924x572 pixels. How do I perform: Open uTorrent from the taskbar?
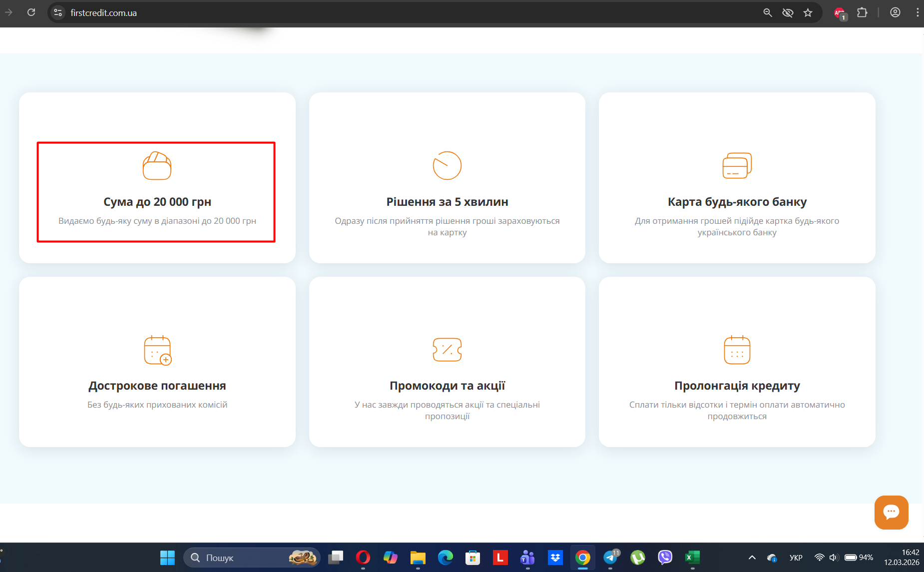point(638,558)
